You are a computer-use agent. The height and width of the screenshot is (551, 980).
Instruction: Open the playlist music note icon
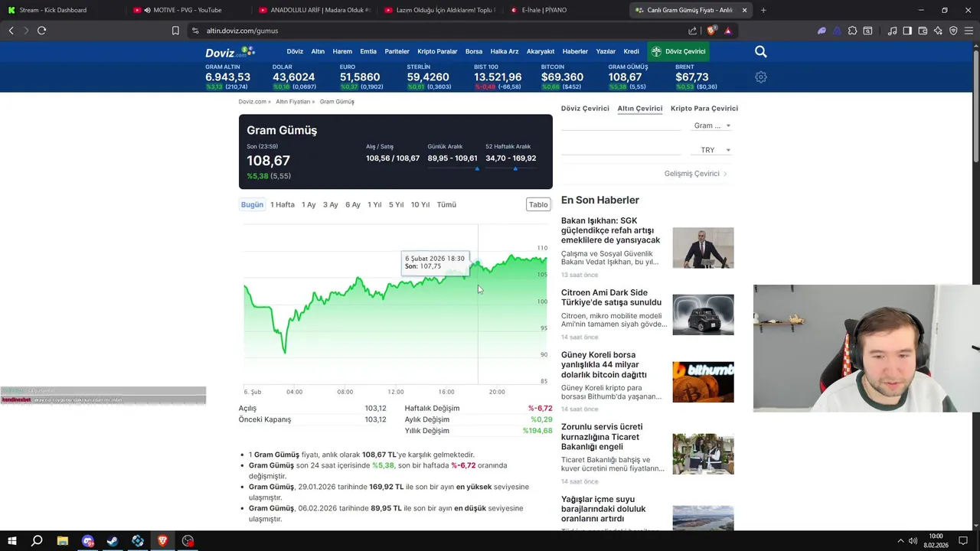point(892,31)
